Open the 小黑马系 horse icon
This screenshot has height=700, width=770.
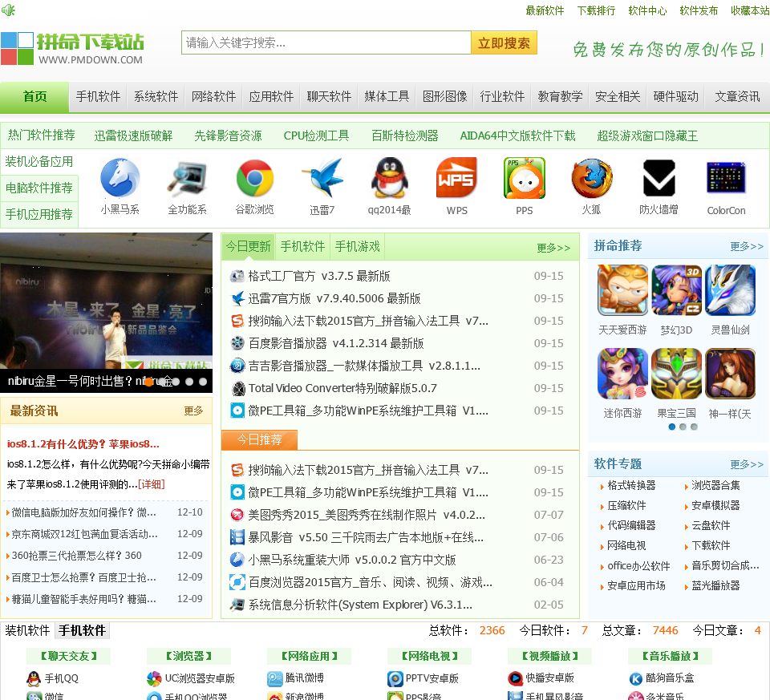click(120, 178)
